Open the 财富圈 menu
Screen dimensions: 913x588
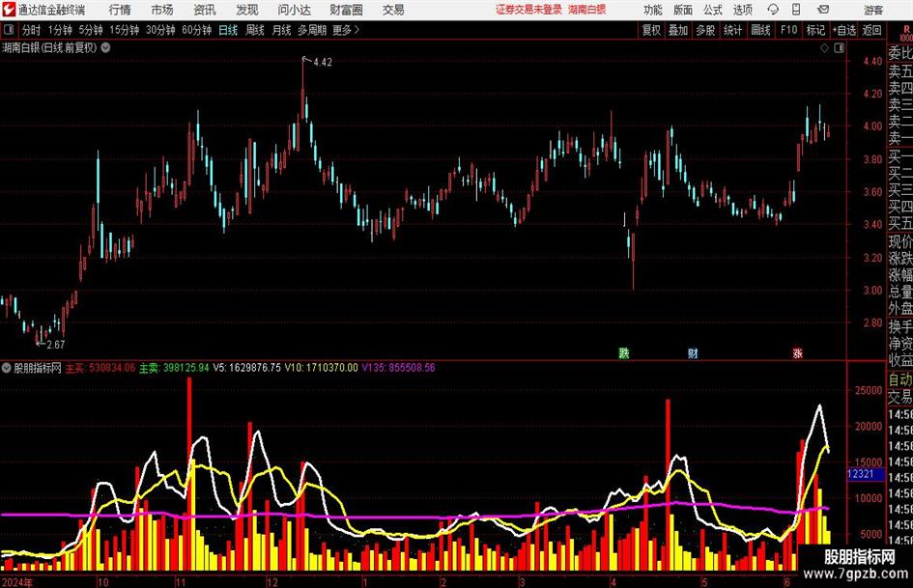click(x=346, y=10)
